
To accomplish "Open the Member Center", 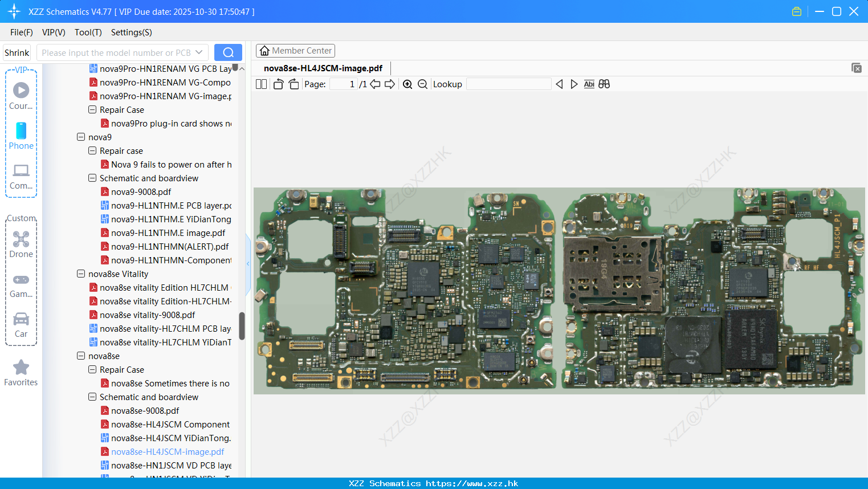I will point(295,51).
